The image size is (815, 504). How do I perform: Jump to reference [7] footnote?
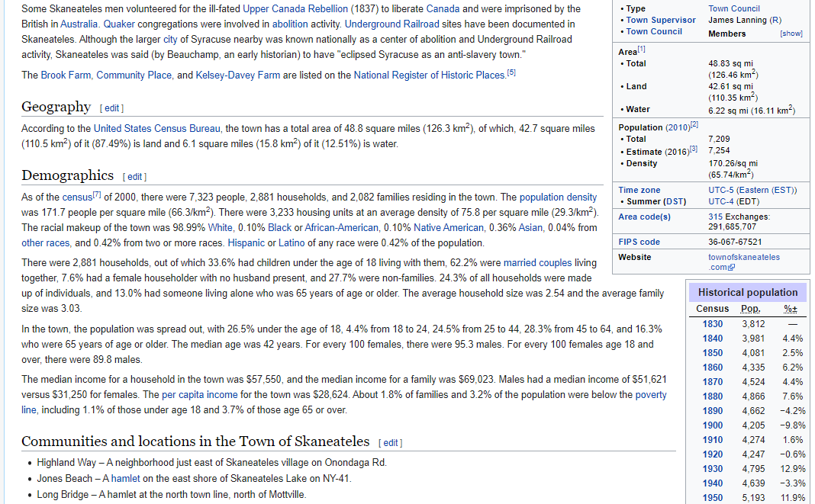tap(97, 194)
